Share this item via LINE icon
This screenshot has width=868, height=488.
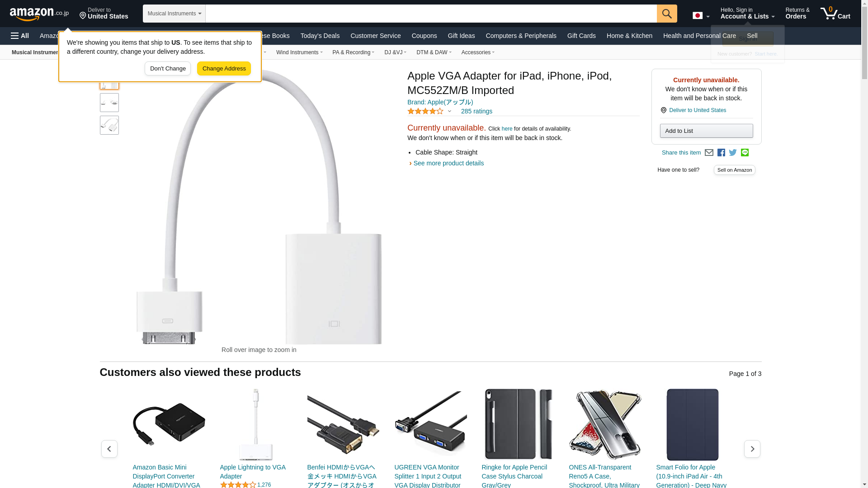point(745,153)
